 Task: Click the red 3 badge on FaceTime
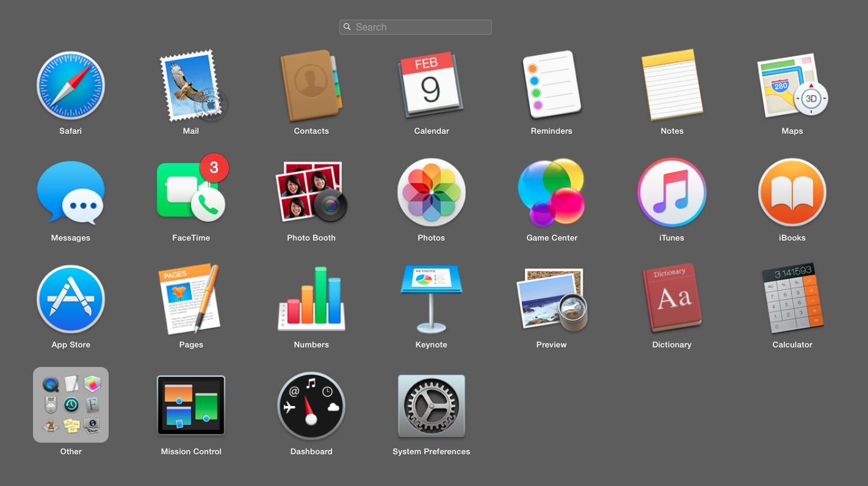tap(214, 168)
